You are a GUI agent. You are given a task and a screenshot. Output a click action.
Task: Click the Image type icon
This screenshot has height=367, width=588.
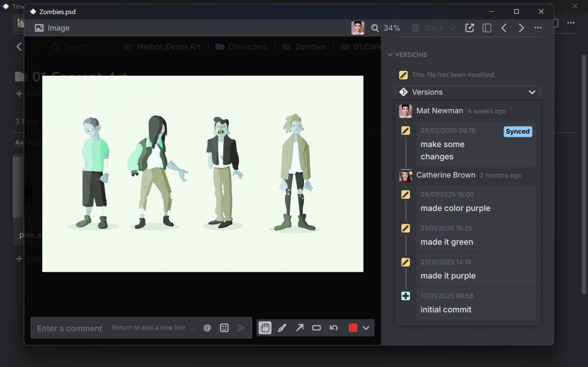pos(39,28)
